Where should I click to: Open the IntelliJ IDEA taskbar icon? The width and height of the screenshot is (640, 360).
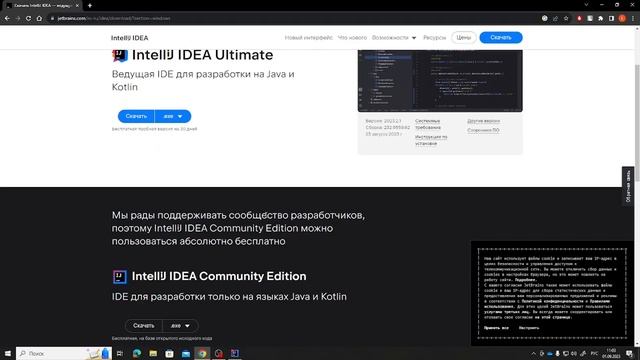coord(235,353)
